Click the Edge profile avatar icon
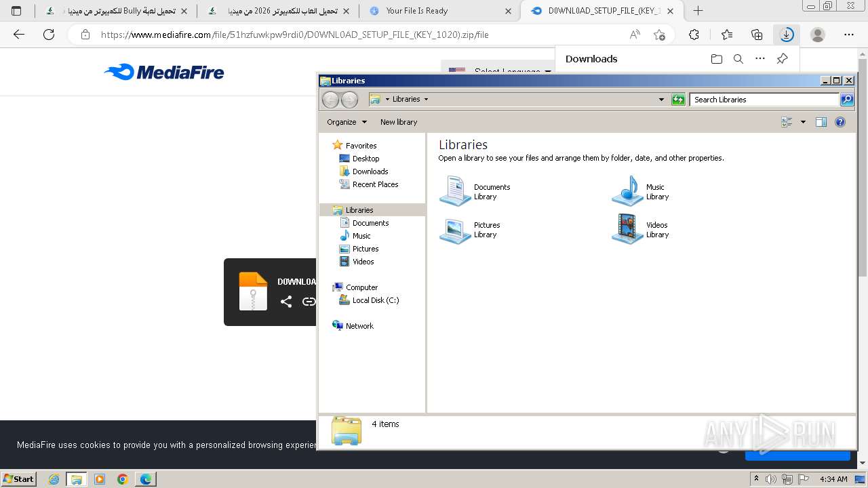The width and height of the screenshot is (868, 488). (818, 35)
